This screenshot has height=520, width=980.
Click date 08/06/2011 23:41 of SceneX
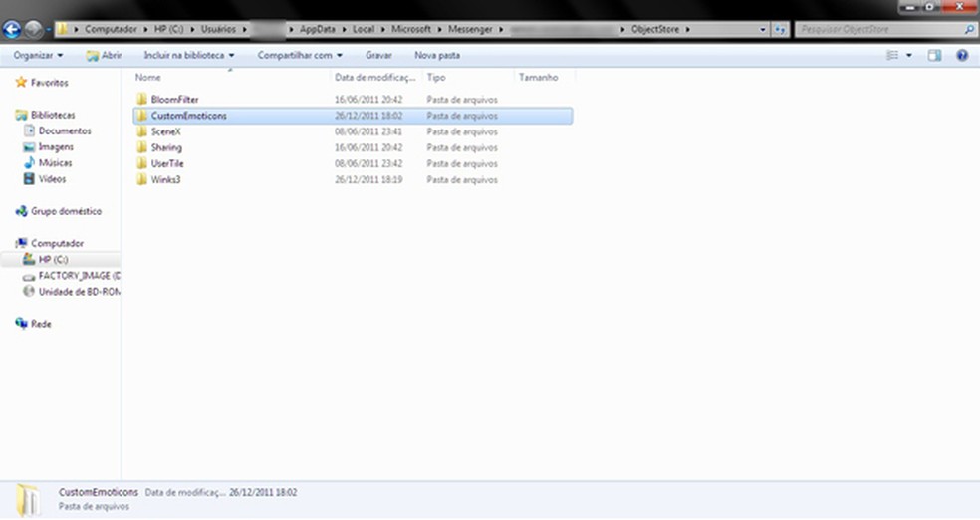pos(368,131)
